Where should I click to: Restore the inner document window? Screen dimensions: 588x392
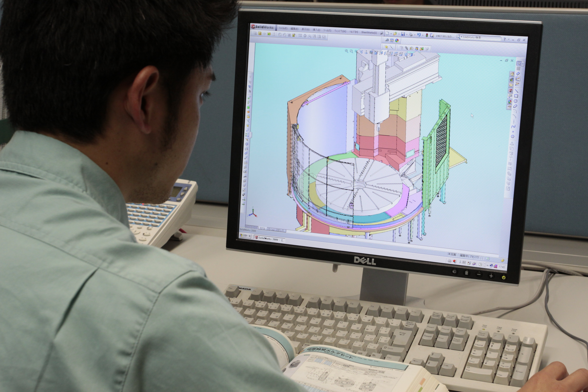506,60
